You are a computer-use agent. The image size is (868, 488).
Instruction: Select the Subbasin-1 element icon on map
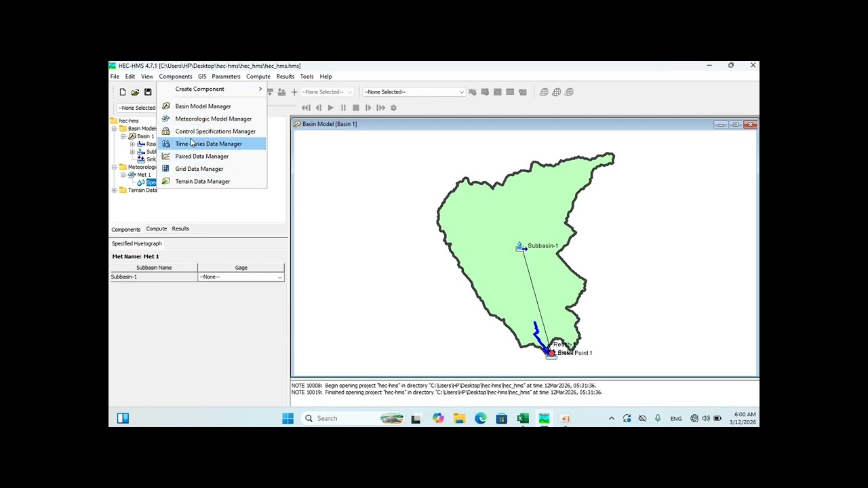click(520, 247)
